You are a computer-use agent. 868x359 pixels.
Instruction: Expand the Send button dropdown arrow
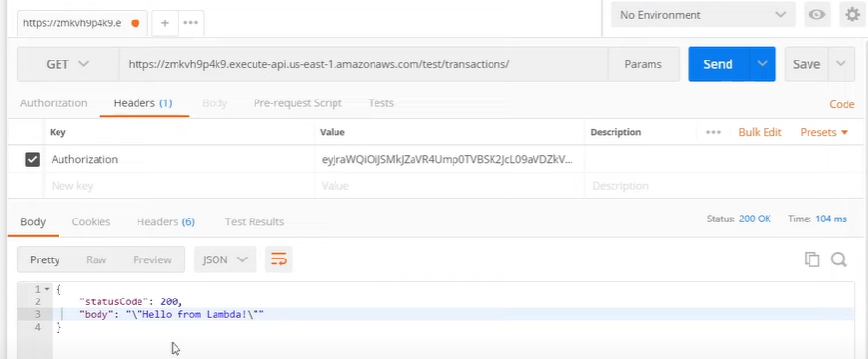click(763, 64)
